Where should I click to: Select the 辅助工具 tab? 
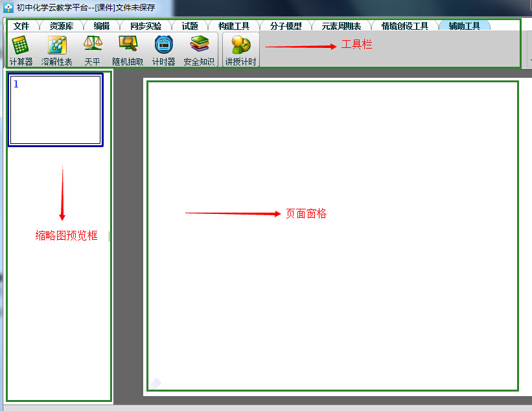pyautogui.click(x=464, y=27)
